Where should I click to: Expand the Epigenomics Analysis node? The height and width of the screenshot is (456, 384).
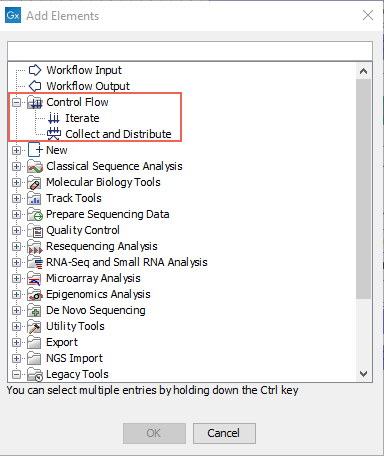16,294
